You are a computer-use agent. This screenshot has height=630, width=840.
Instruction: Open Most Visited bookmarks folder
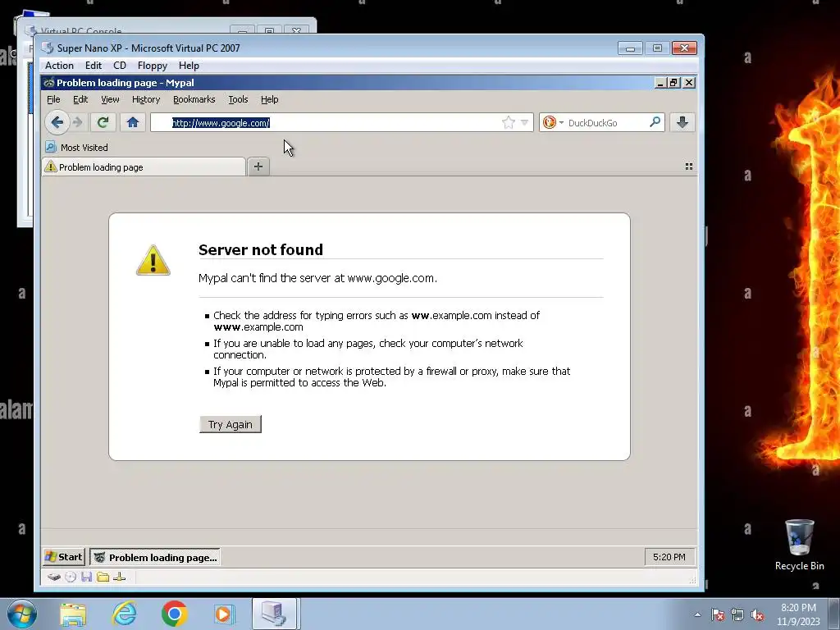(76, 148)
